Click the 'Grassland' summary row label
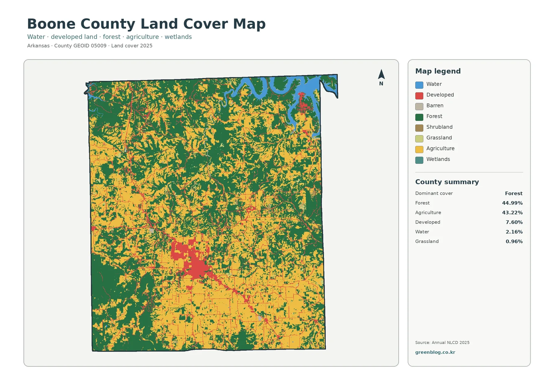The height and width of the screenshot is (392, 554). tap(427, 241)
